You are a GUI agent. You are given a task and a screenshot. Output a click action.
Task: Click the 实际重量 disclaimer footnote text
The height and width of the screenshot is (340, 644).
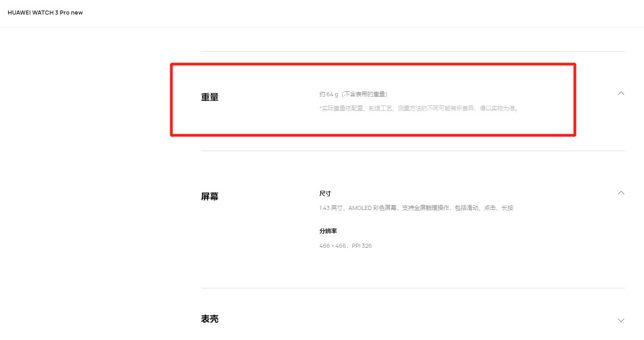tap(419, 109)
